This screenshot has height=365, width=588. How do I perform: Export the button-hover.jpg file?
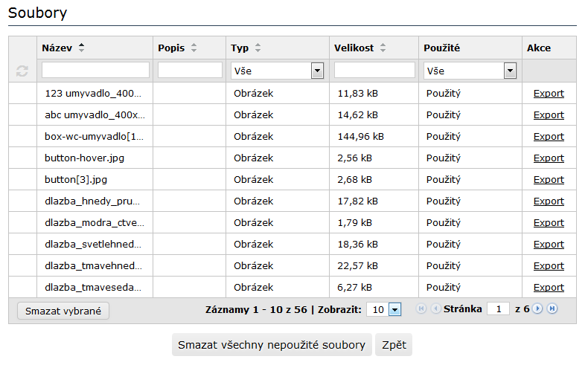coord(549,158)
